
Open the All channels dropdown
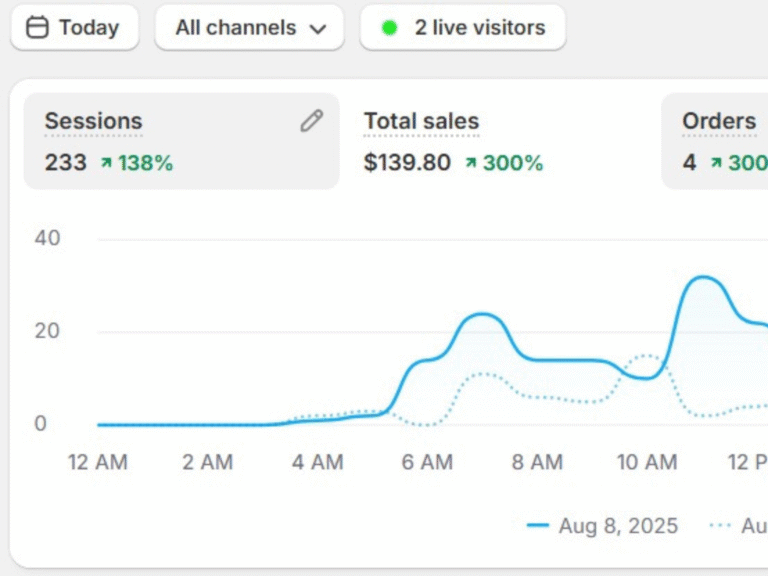(x=249, y=27)
